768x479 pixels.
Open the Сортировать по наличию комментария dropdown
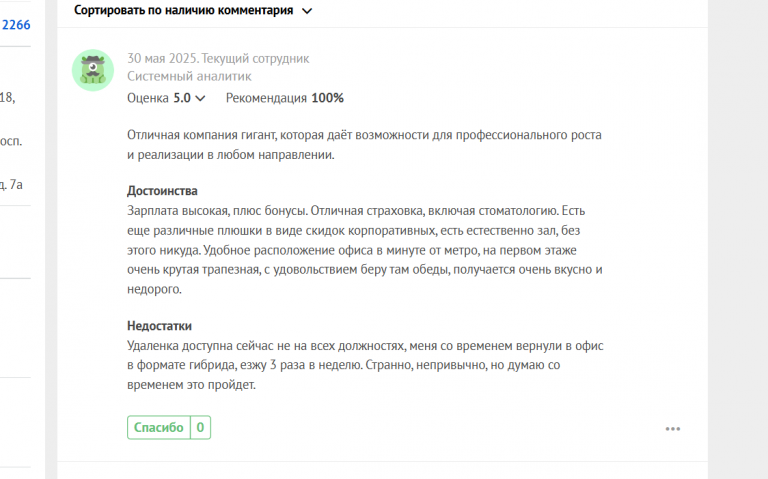(193, 10)
